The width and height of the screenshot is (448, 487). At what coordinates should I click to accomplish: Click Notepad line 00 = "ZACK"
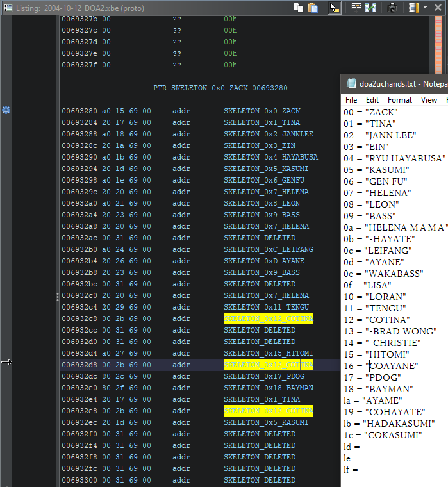tap(370, 112)
